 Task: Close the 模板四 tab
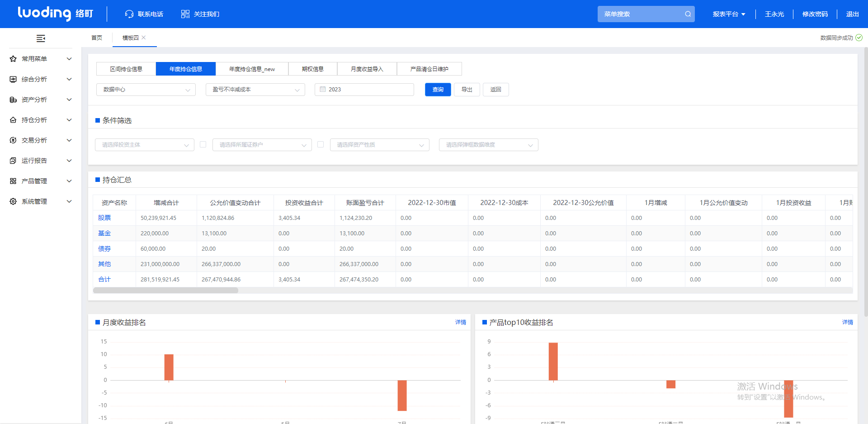click(144, 38)
